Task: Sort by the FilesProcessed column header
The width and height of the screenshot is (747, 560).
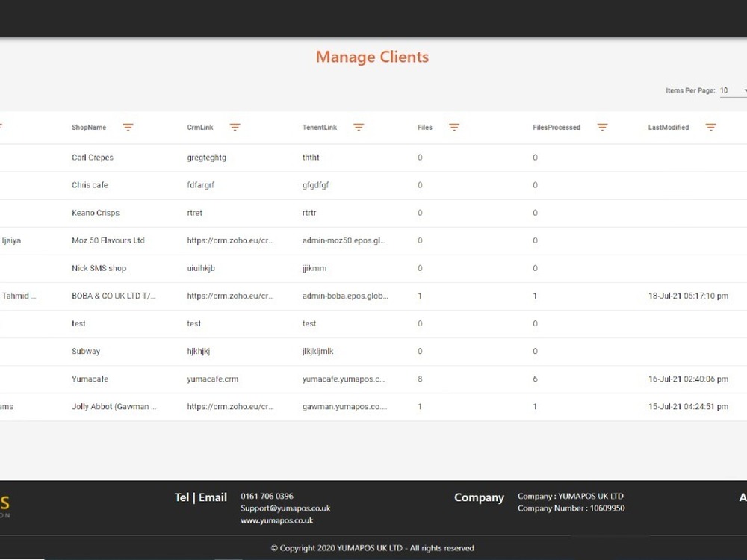Action: pyautogui.click(x=557, y=128)
